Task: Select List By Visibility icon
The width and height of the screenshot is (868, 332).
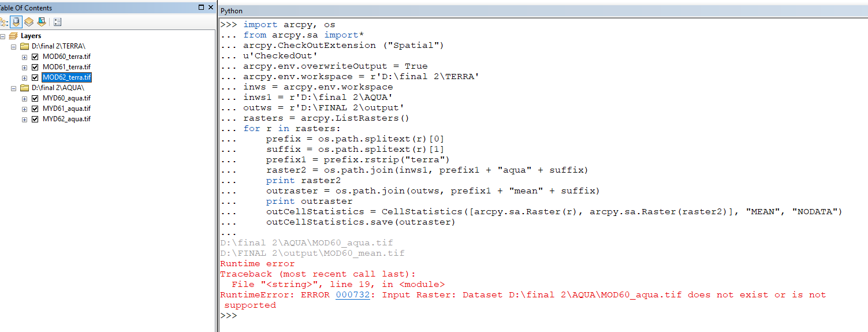Action: [x=29, y=22]
